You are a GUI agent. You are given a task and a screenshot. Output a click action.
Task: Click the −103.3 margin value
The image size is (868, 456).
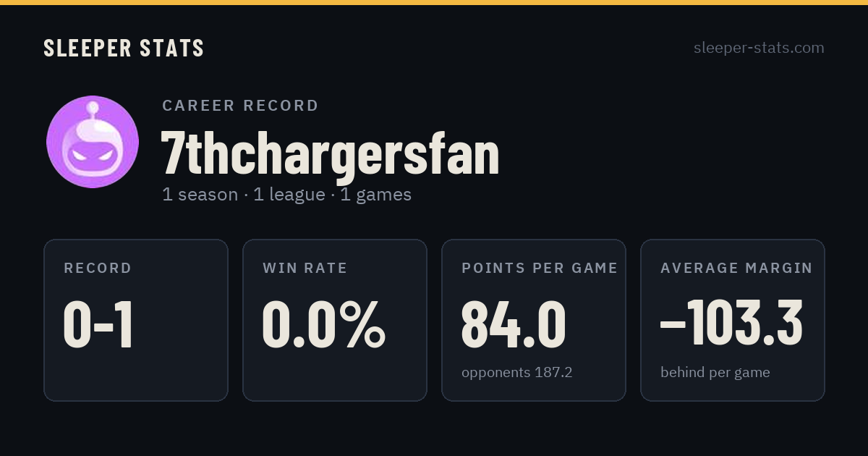pos(731,325)
